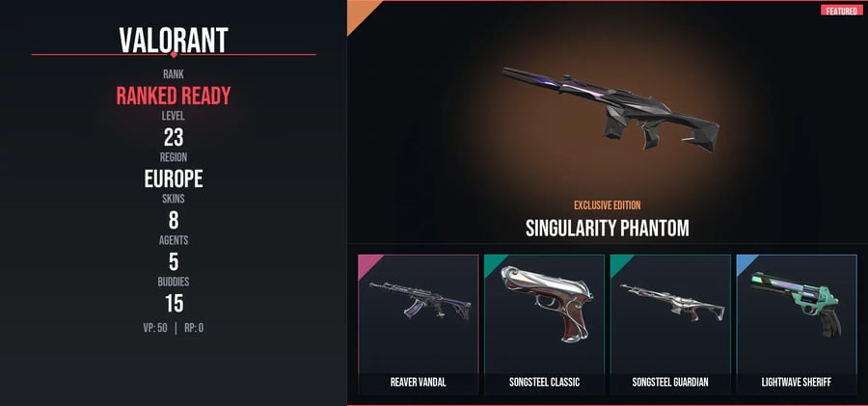Click the VALORANT title heading
Screen dimensions: 868x406
[x=174, y=40]
